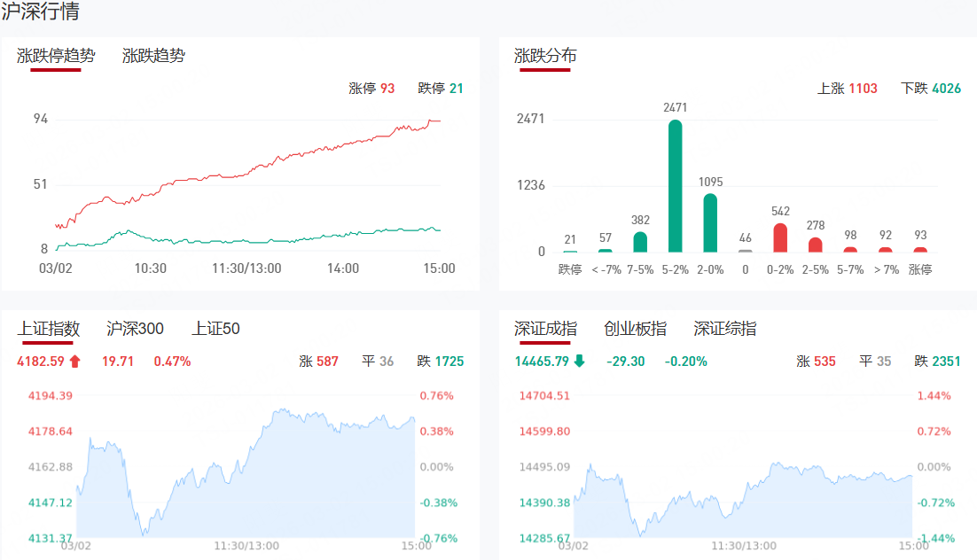Click the green 7-5% bar showing 382
977x560 pixels.
coord(640,242)
